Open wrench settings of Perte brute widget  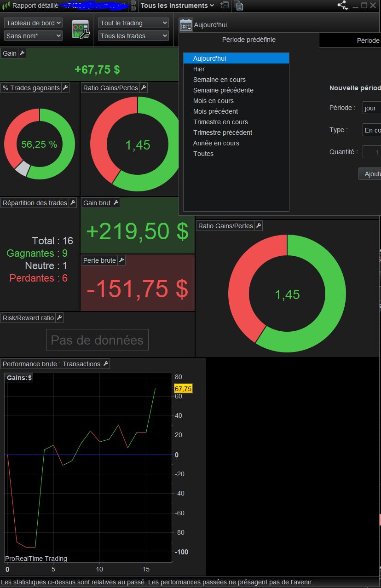pos(121,260)
